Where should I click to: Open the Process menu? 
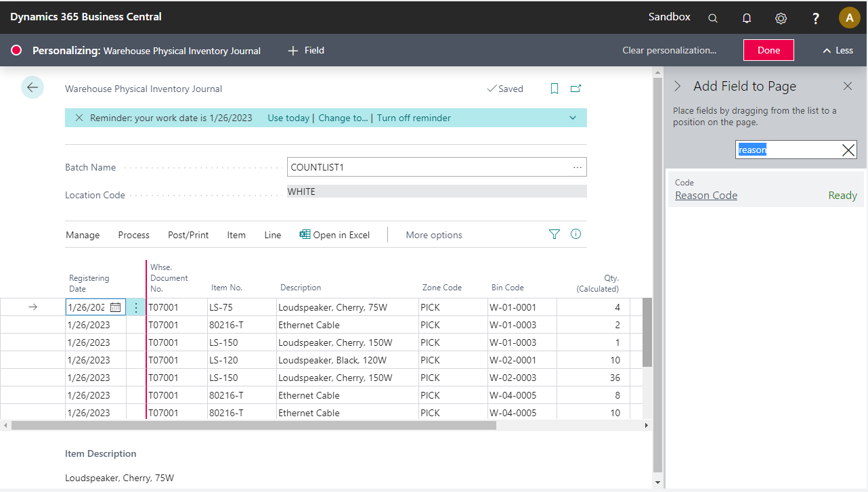pos(134,235)
